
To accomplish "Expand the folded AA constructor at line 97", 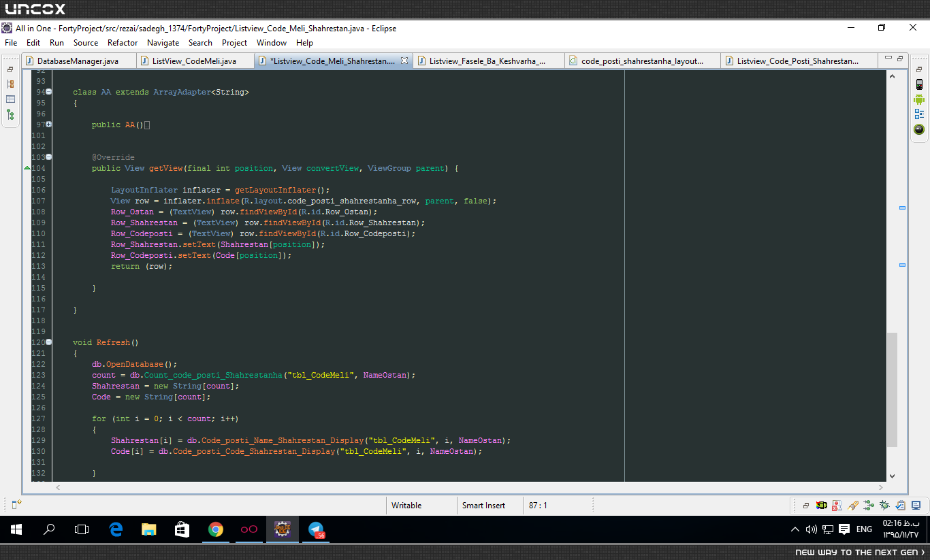I will [x=48, y=125].
